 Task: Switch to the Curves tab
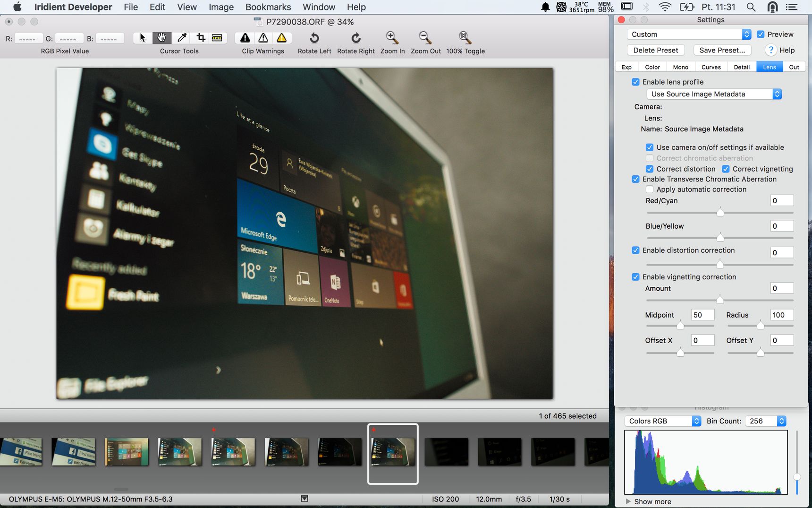pyautogui.click(x=711, y=67)
